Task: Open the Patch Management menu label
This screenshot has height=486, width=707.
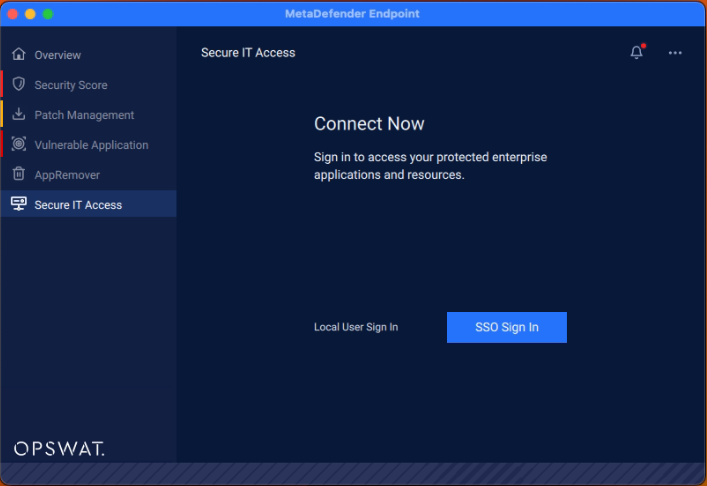Action: point(84,115)
